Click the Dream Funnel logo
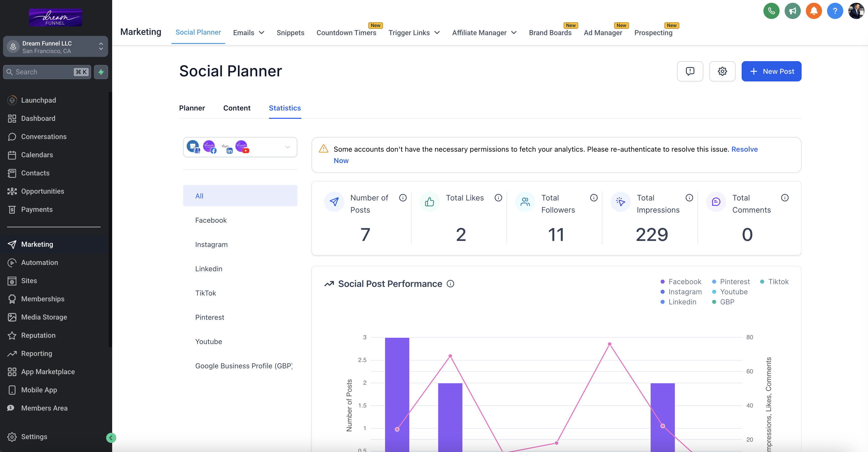The width and height of the screenshot is (868, 452). 56,17
